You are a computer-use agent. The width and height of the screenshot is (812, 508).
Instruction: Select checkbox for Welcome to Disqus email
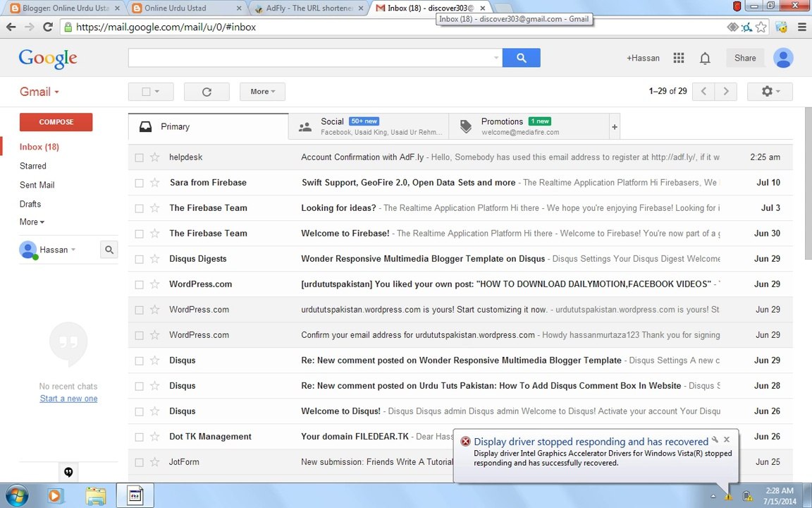[x=139, y=411]
